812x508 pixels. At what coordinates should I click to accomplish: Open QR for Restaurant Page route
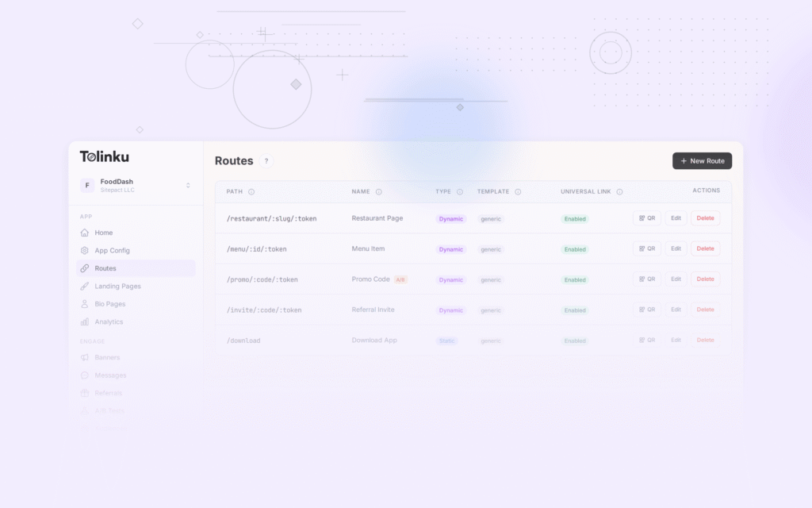(x=647, y=218)
